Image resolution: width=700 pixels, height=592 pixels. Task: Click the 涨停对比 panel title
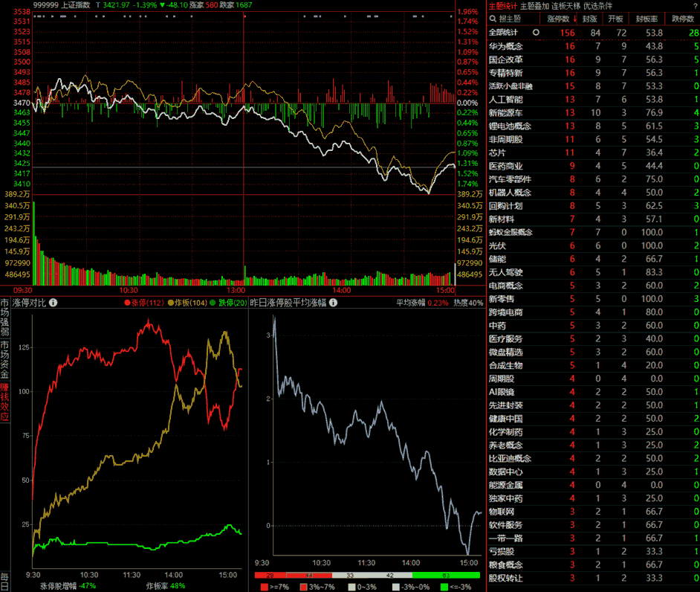(x=29, y=303)
